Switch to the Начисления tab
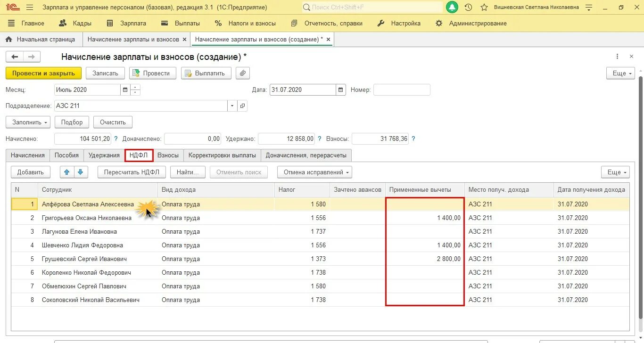The width and height of the screenshot is (644, 343). pos(28,155)
